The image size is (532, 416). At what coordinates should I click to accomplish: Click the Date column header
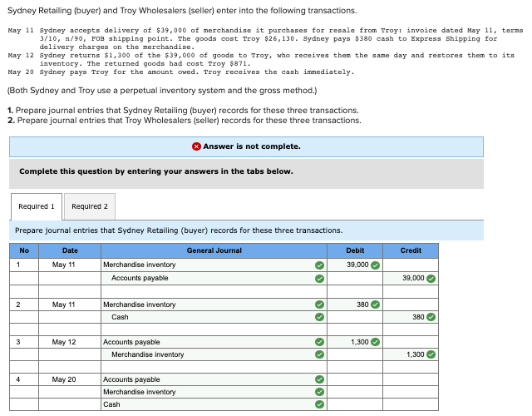pyautogui.click(x=70, y=250)
